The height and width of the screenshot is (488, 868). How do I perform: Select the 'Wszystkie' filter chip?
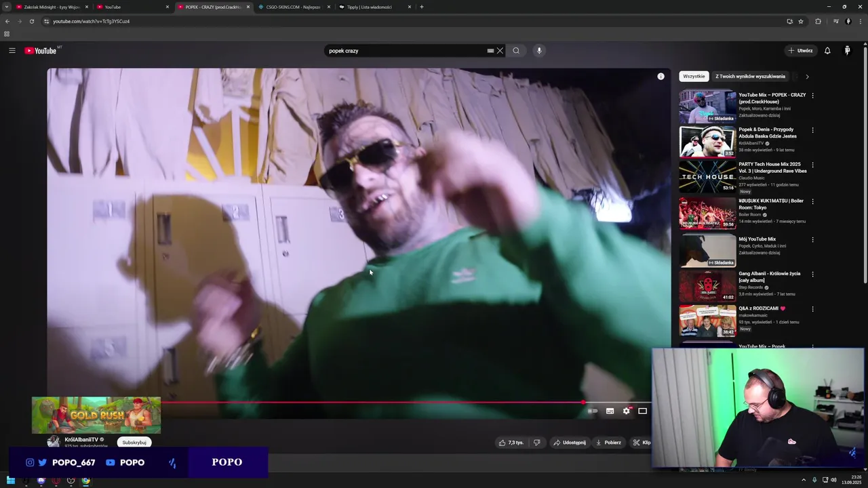click(x=694, y=77)
